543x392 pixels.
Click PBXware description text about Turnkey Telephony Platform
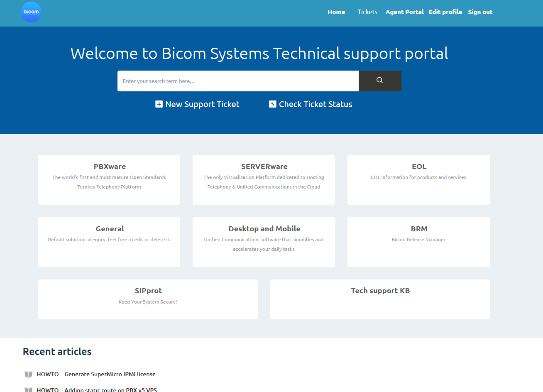click(109, 182)
